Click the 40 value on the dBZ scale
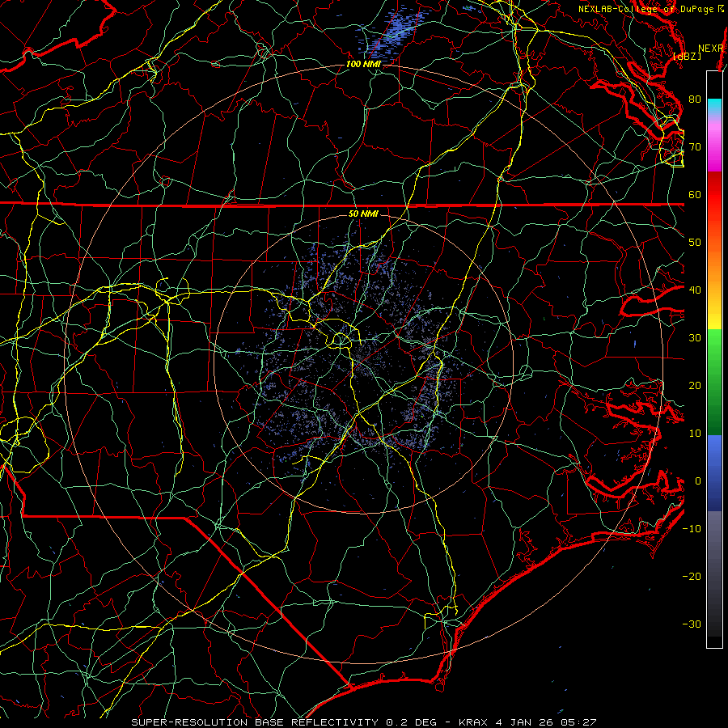This screenshot has height=728, width=728. pos(695,290)
